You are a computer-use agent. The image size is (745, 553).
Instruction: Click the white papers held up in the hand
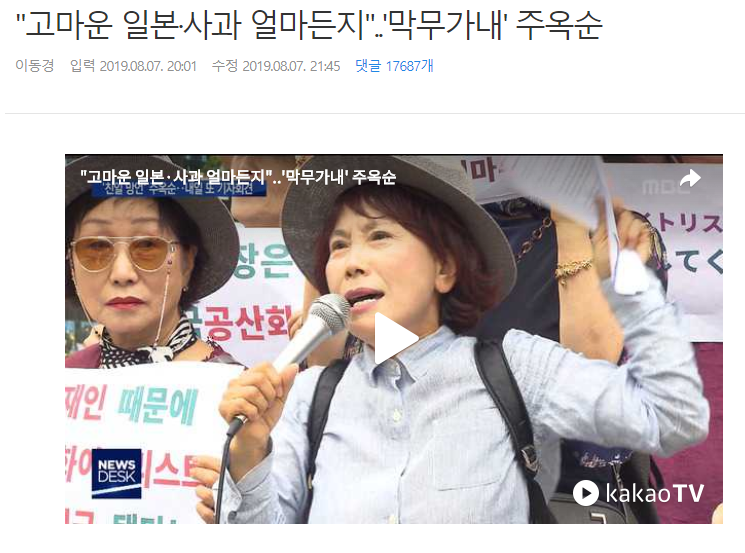(561, 190)
